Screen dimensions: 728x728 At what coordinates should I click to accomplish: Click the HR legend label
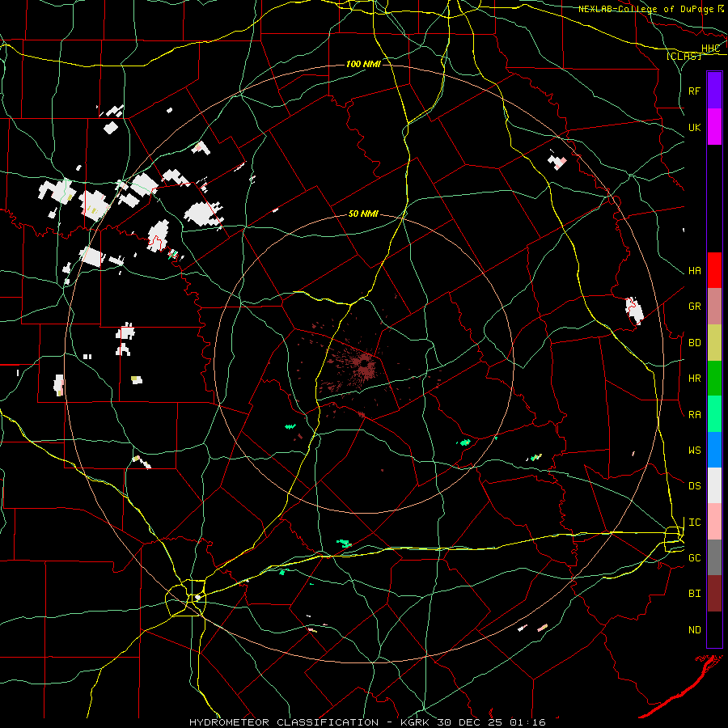coord(695,379)
